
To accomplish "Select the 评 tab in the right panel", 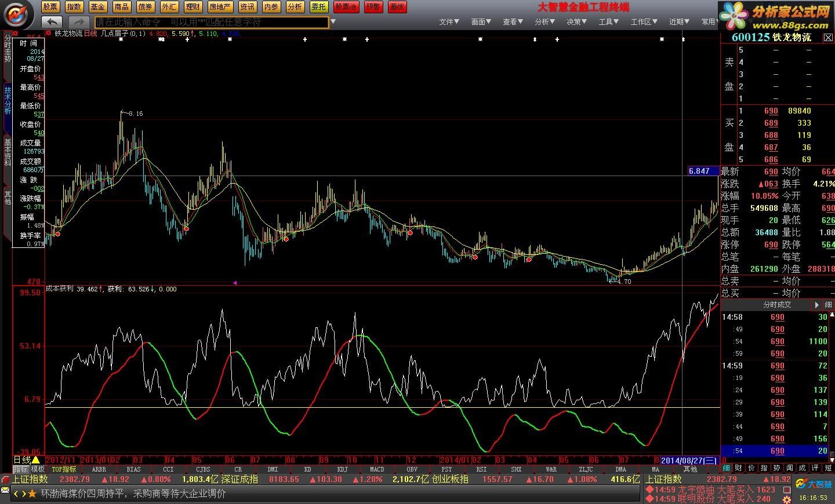I will (x=815, y=468).
